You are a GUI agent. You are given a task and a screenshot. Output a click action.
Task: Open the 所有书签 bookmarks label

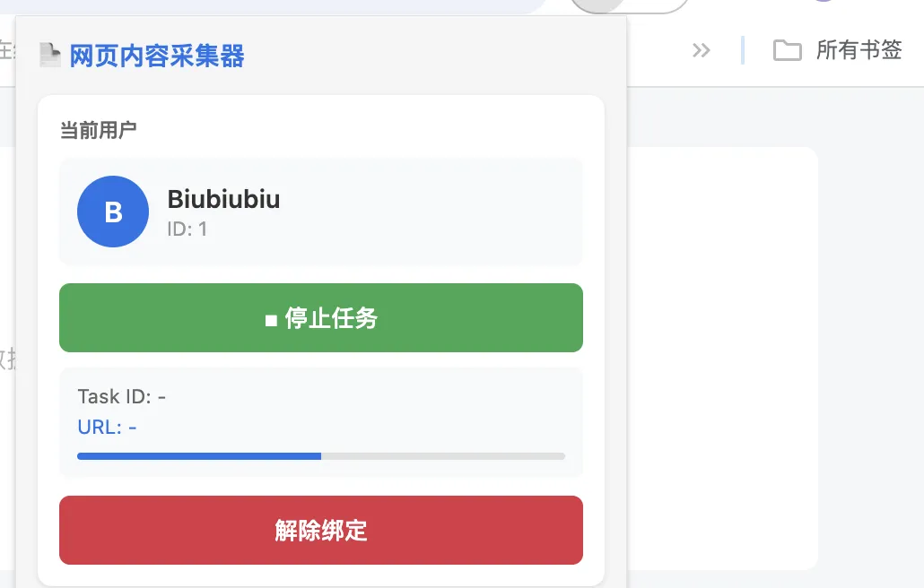(859, 50)
